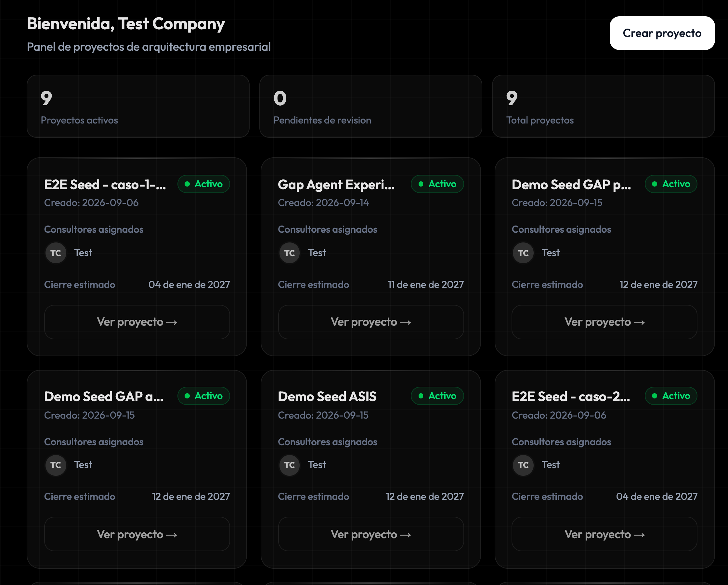
Task: Click TC avatar in E2E Seed caso-1 card
Action: (x=56, y=253)
